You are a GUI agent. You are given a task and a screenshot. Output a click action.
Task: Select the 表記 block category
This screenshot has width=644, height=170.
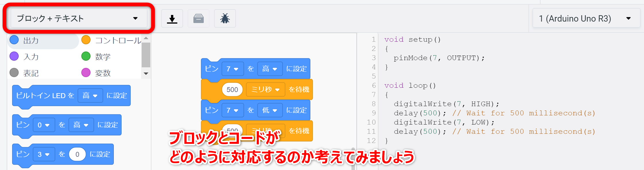pyautogui.click(x=24, y=73)
